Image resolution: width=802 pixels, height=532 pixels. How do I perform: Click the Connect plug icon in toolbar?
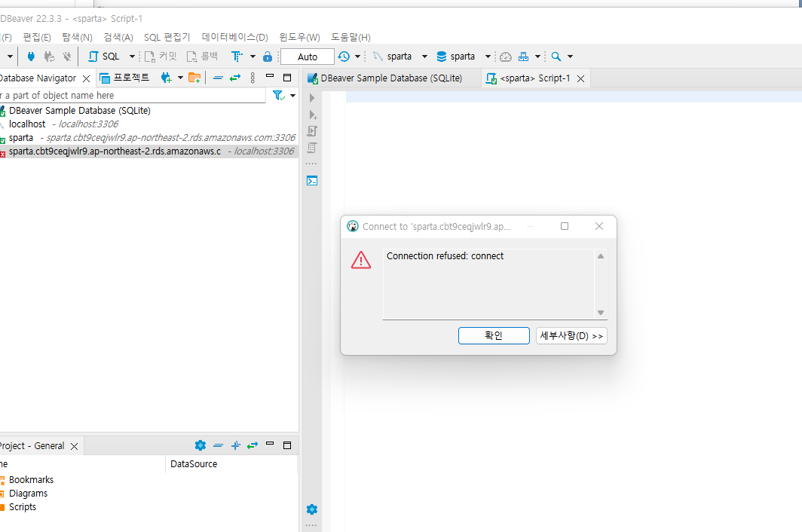pos(31,57)
